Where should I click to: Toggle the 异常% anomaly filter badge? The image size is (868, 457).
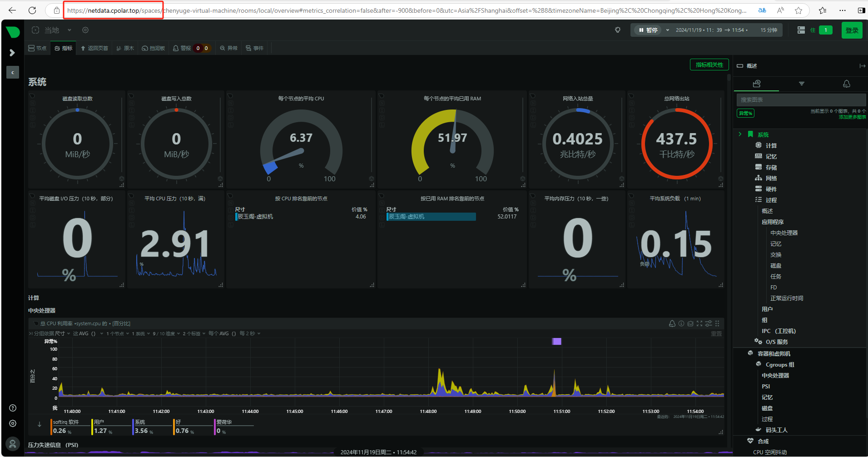coord(745,113)
